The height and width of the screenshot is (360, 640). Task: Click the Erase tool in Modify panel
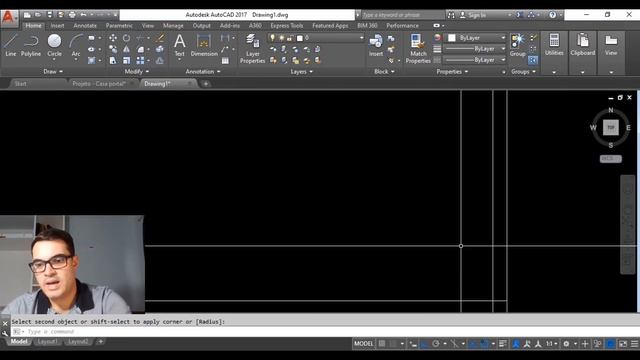coord(160,38)
